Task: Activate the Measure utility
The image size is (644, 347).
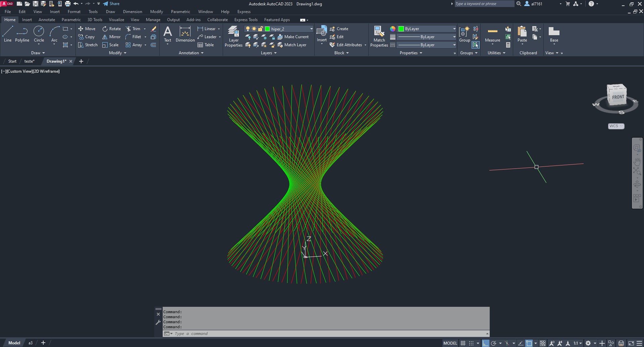Action: [492, 34]
